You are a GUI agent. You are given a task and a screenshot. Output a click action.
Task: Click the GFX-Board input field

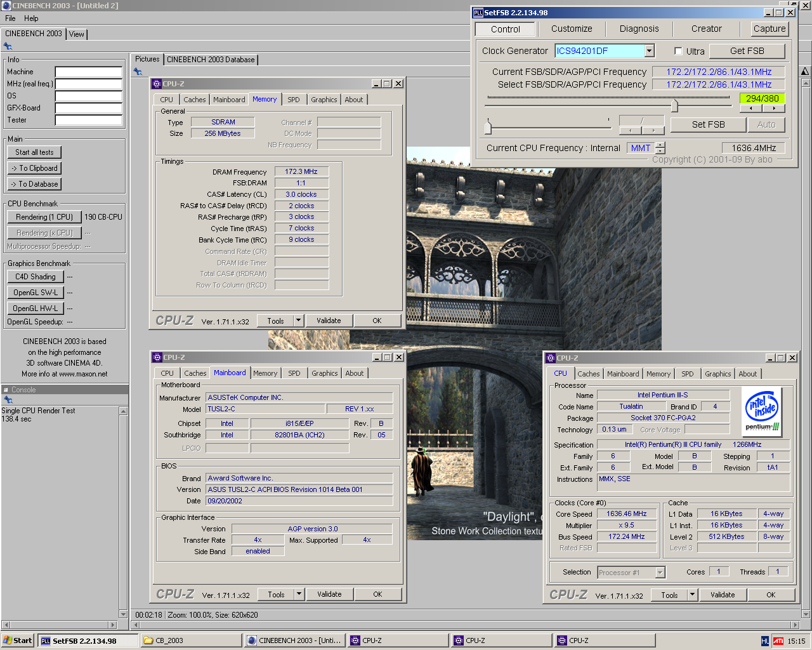[88, 108]
